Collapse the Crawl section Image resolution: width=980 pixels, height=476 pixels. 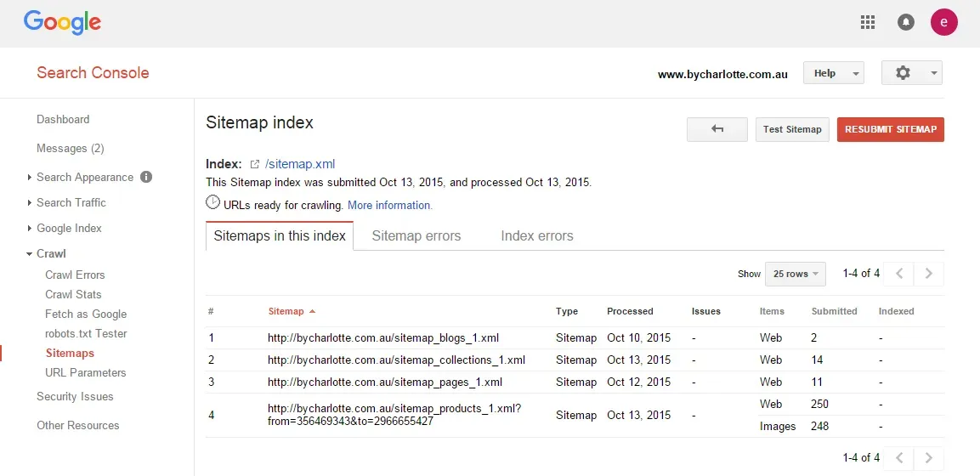pos(51,254)
